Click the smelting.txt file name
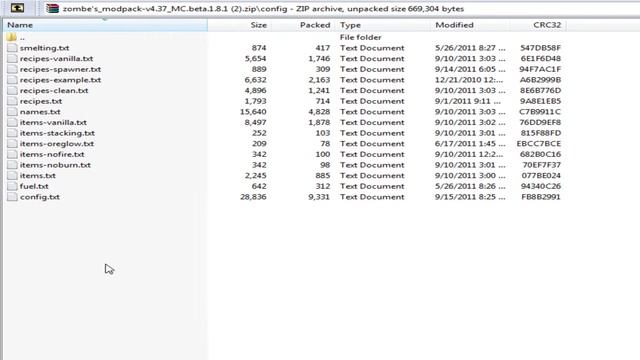Screen dimensions: 640x360 (44, 48)
